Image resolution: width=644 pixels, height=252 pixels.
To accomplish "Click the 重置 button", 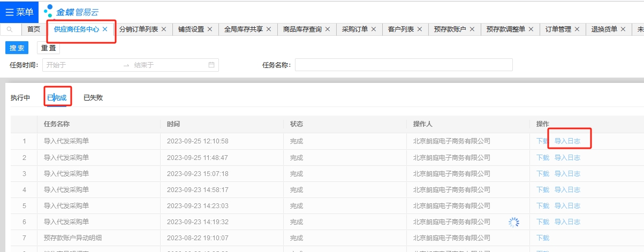I will tap(48, 48).
